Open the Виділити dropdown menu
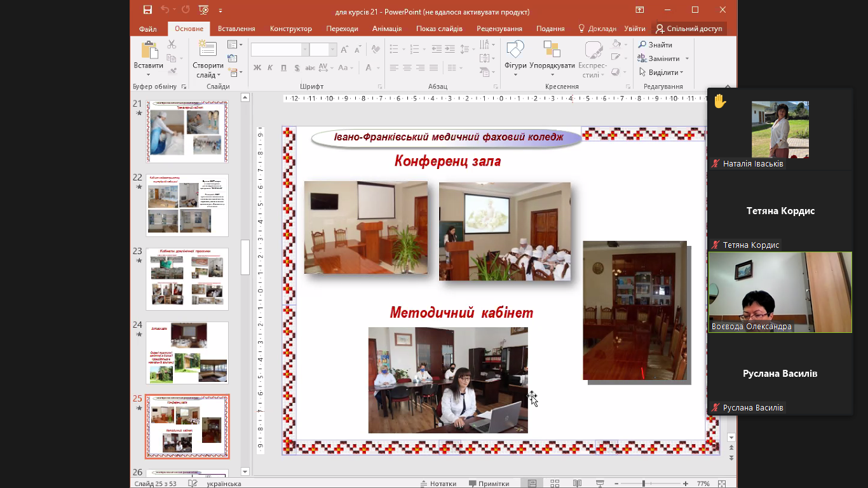 click(x=661, y=72)
